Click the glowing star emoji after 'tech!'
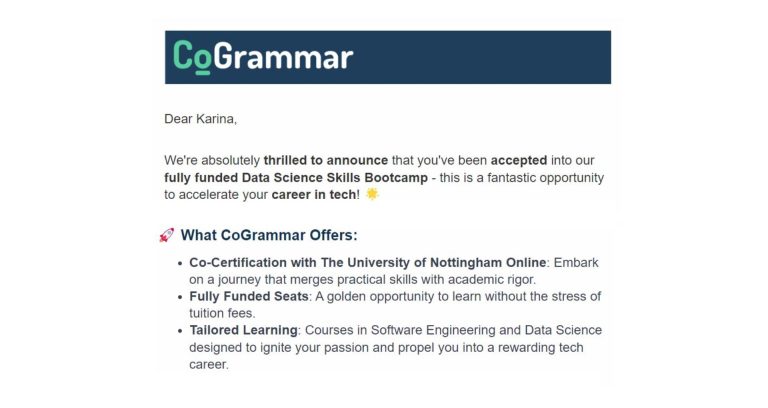This screenshot has width=768, height=408. point(372,194)
